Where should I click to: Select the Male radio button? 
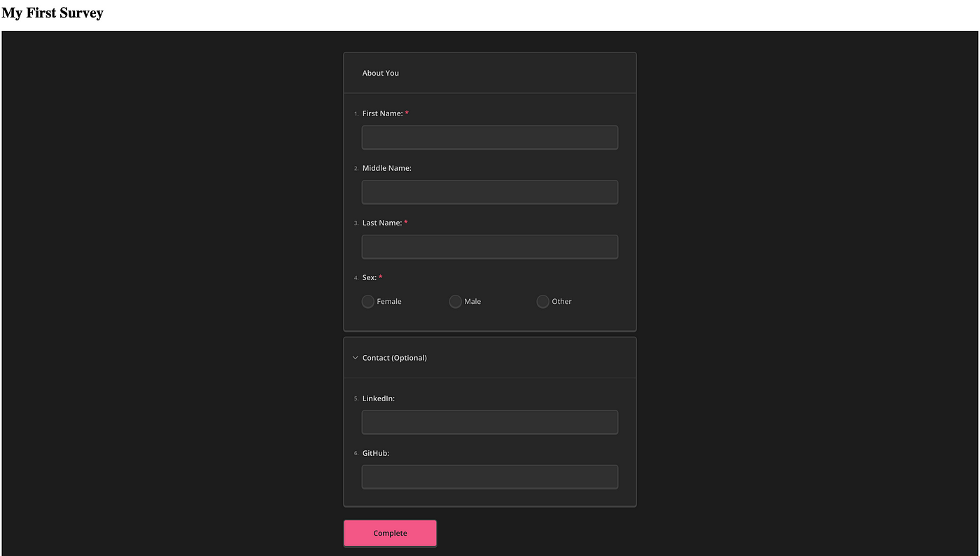455,301
